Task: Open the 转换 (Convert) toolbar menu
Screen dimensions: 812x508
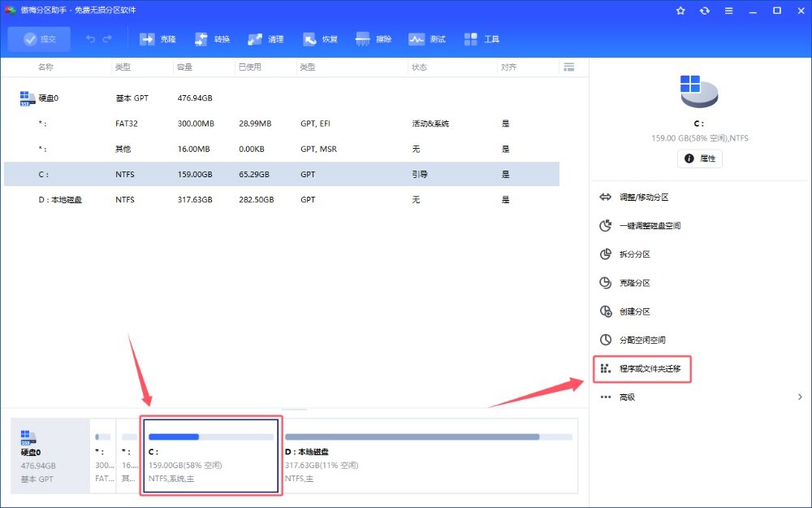Action: (212, 39)
